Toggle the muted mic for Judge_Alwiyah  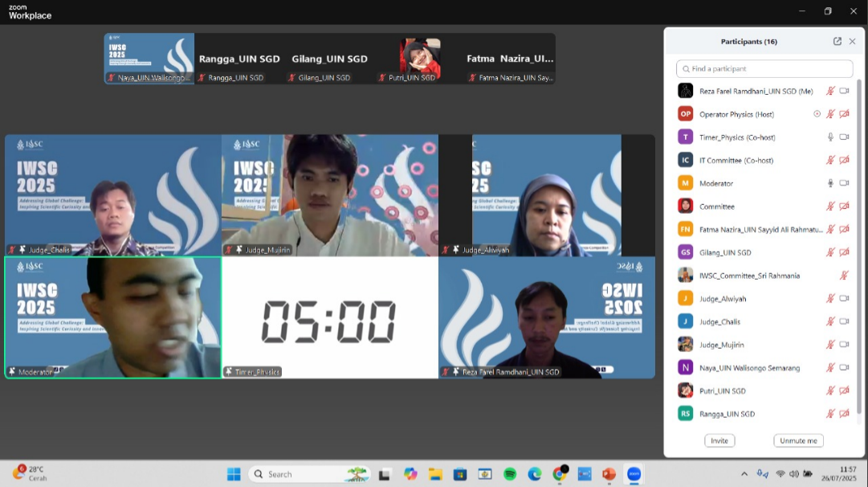pyautogui.click(x=831, y=298)
